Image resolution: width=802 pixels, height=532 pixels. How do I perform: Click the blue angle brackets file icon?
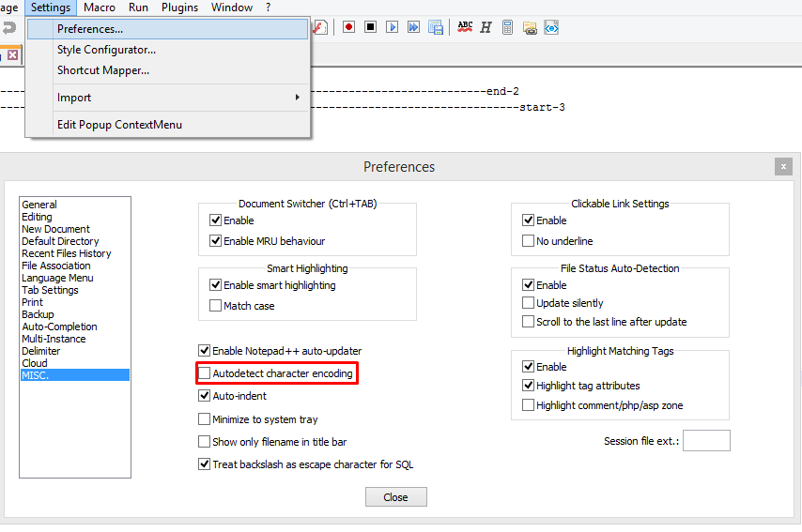tap(551, 27)
